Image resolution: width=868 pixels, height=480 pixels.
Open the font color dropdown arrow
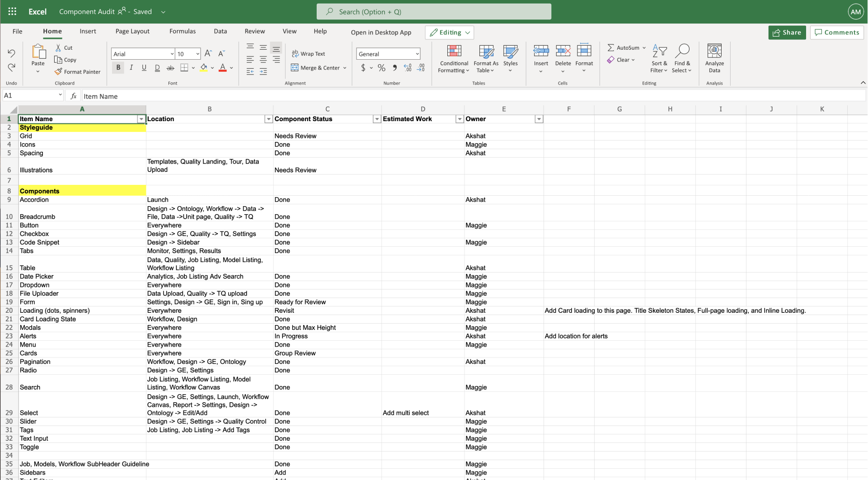231,68
